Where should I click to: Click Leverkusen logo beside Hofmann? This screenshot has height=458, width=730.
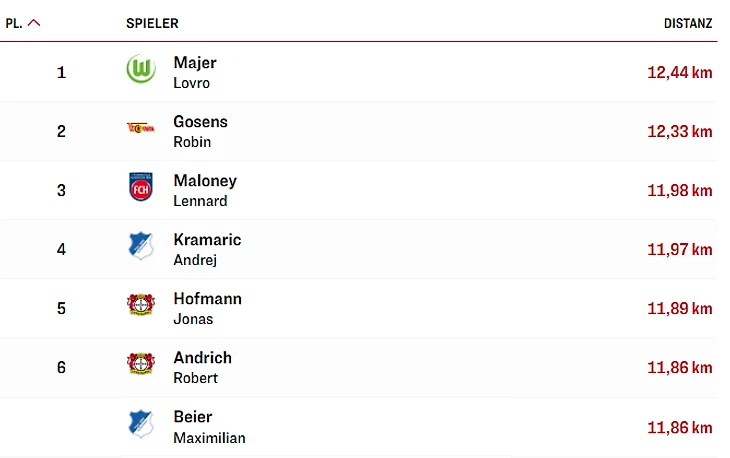(x=141, y=304)
